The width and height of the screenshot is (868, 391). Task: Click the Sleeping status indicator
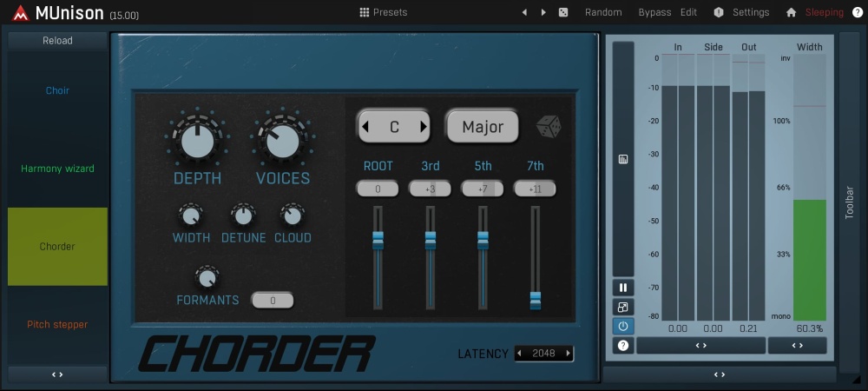click(825, 12)
